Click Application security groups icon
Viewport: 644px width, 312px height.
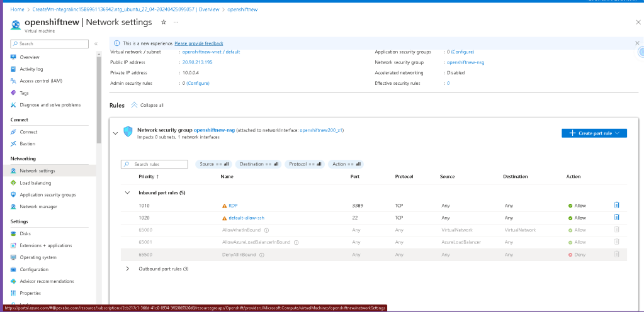tap(14, 194)
